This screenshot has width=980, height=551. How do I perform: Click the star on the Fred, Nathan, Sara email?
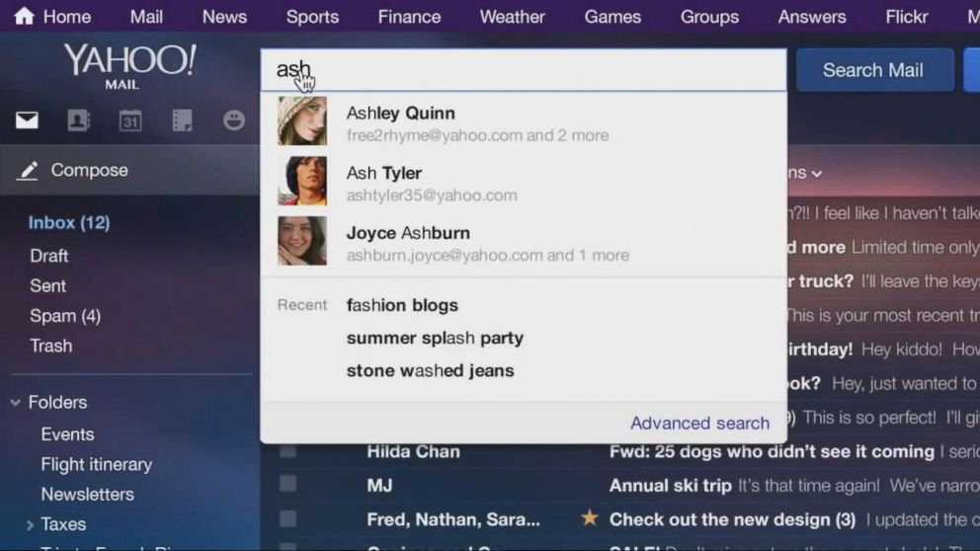[x=590, y=517]
